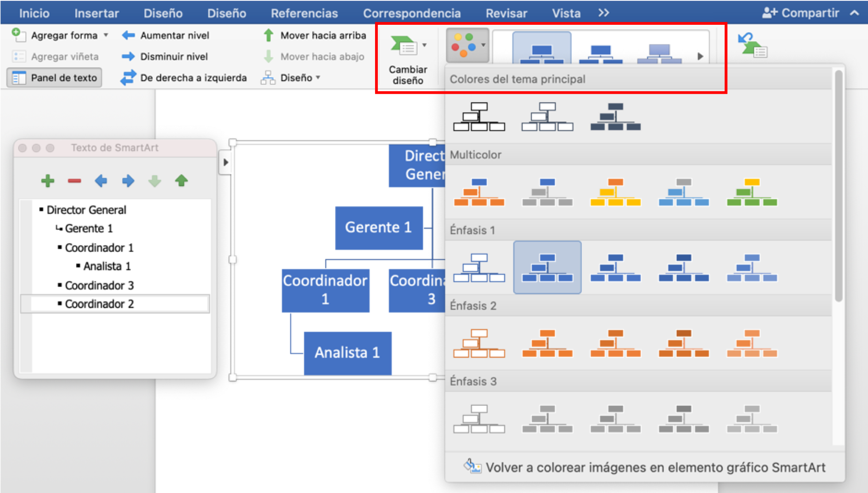Open the Referencias tab

304,13
